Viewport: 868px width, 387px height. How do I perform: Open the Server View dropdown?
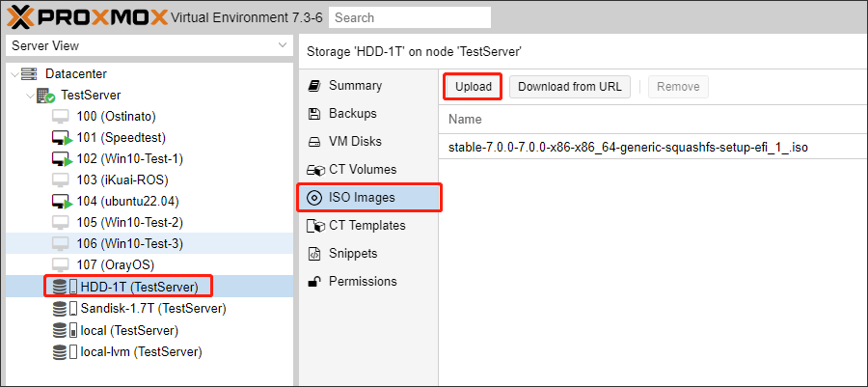(149, 46)
